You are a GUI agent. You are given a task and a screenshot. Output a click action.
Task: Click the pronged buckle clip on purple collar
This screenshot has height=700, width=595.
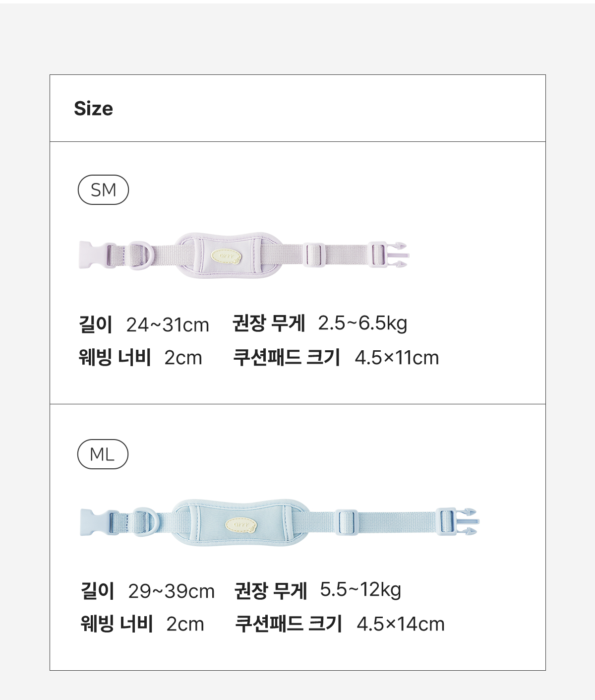pos(398,255)
